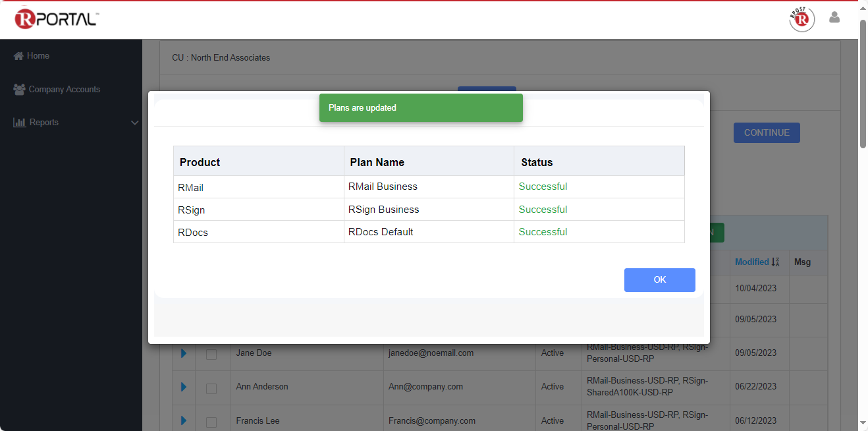Click the CONTINUE button
Image resolution: width=868 pixels, height=431 pixels.
tap(766, 132)
